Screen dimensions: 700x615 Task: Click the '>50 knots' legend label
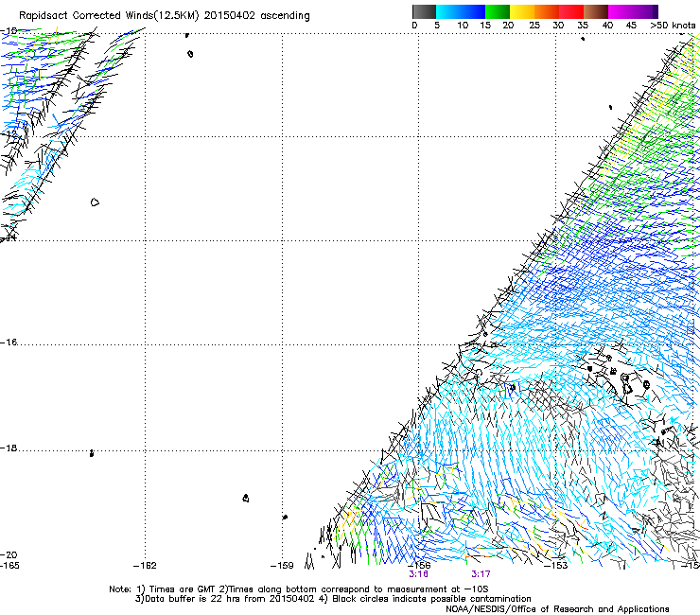point(673,25)
